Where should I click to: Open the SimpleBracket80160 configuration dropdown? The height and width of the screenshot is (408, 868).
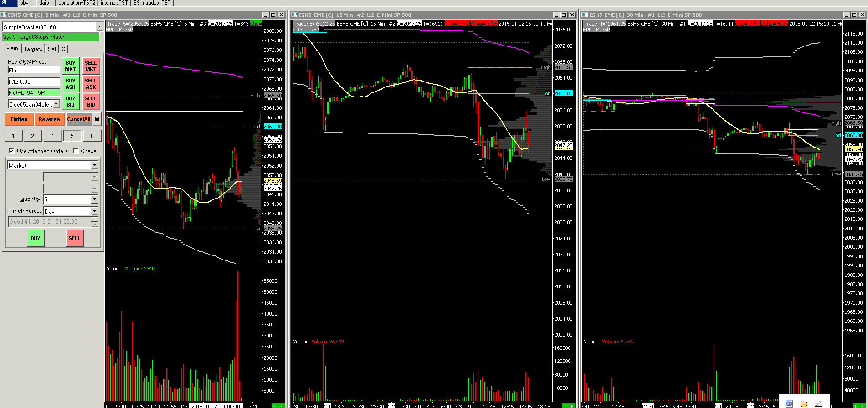[x=99, y=27]
